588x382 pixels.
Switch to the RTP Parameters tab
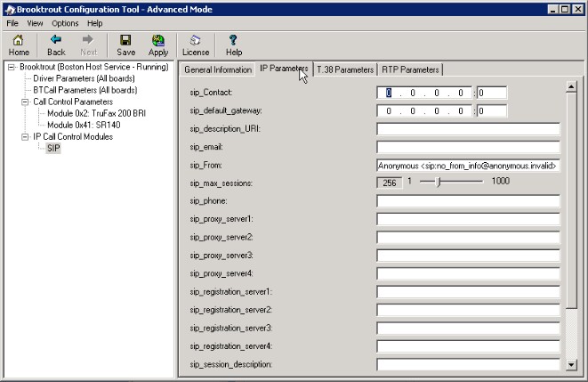point(410,69)
